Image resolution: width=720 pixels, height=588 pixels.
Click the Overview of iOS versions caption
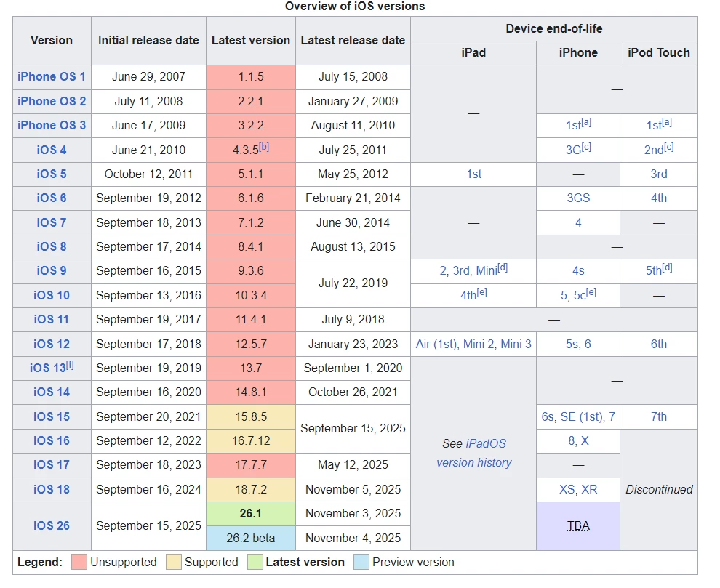[x=355, y=6]
